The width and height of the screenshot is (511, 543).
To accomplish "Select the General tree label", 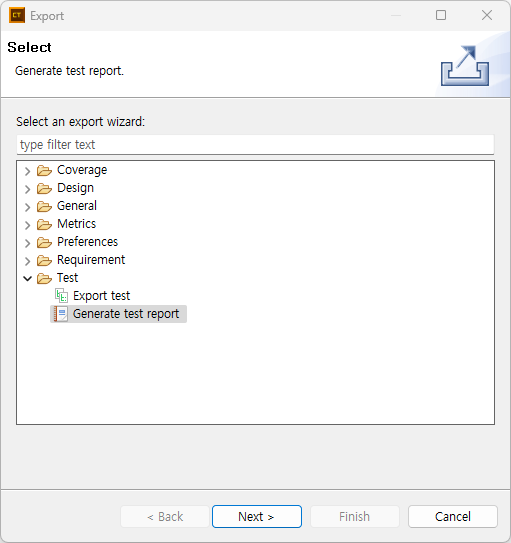I will pos(77,206).
